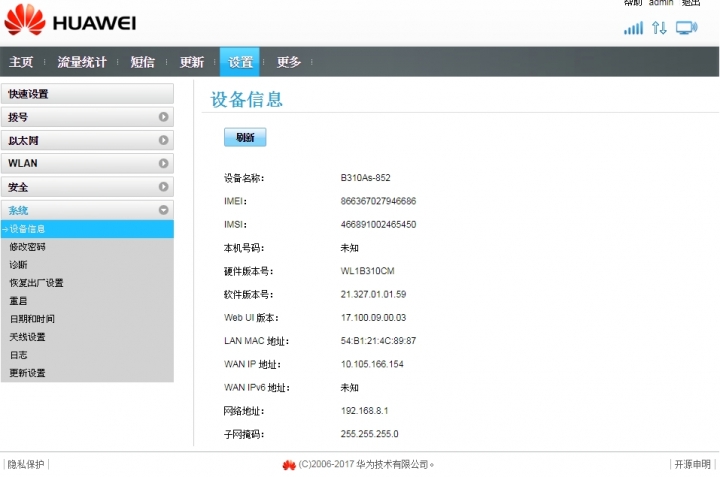Click the 拨号 sidebar label
The height and width of the screenshot is (477, 720).
(18, 117)
